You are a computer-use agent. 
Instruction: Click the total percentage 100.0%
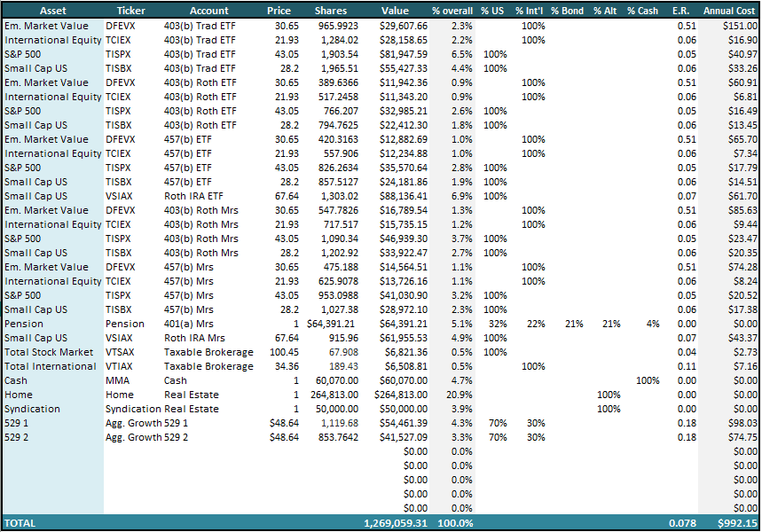click(455, 523)
